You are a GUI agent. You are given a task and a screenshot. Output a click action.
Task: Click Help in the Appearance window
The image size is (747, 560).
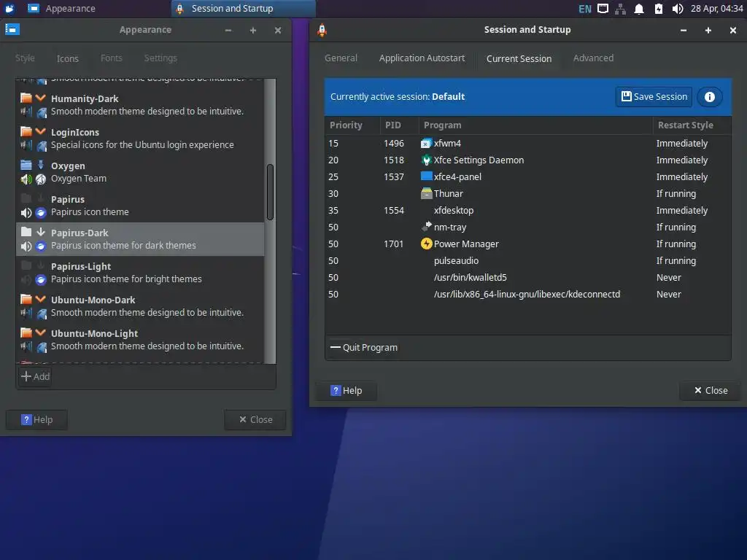click(36, 419)
